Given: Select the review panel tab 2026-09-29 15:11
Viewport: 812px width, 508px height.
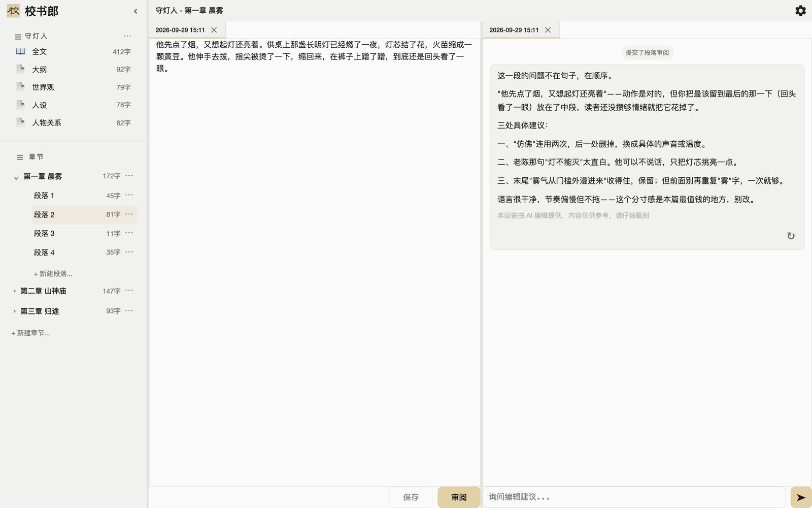Looking at the screenshot, I should (x=514, y=30).
